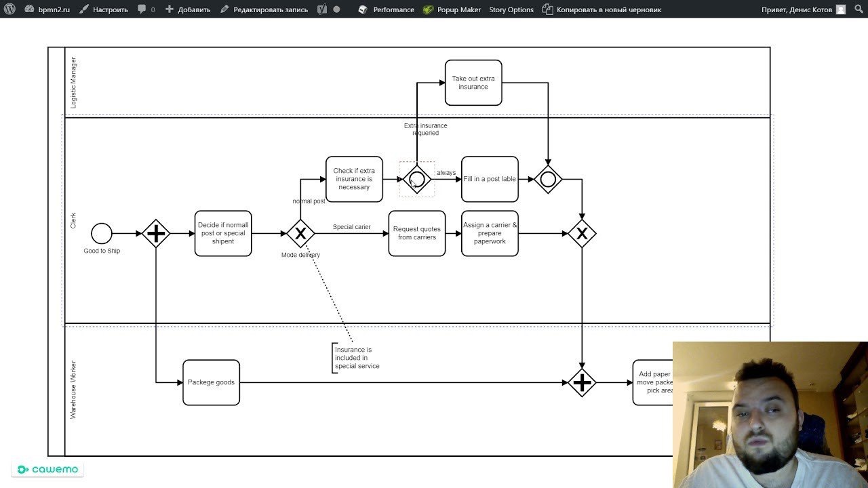Image resolution: width=868 pixels, height=488 pixels.
Task: Click the user avatar thumbnail
Action: pyautogui.click(x=841, y=9)
